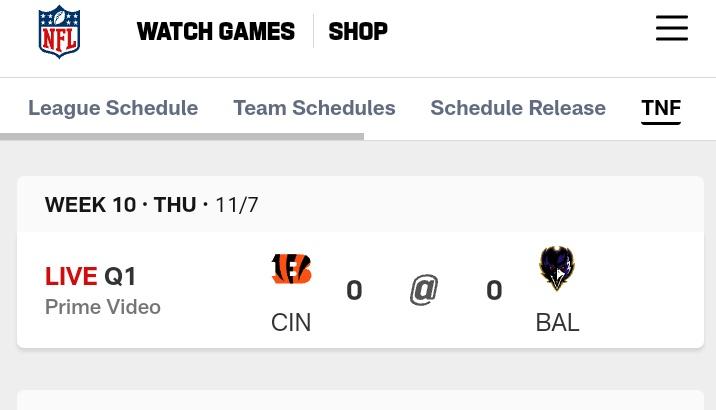The width and height of the screenshot is (716, 410).
Task: Open the Watch Games link
Action: tap(216, 32)
